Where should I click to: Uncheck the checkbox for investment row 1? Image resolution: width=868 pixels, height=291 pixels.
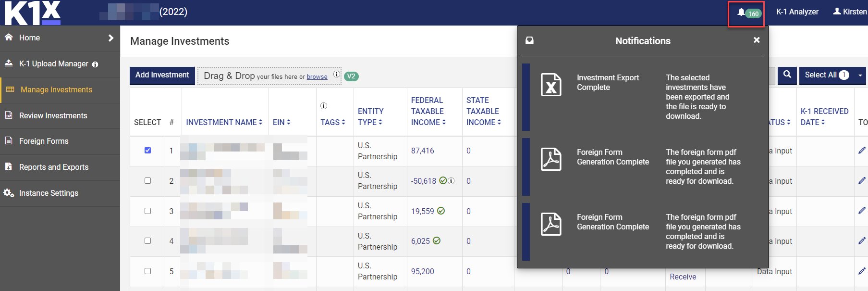pyautogui.click(x=148, y=151)
